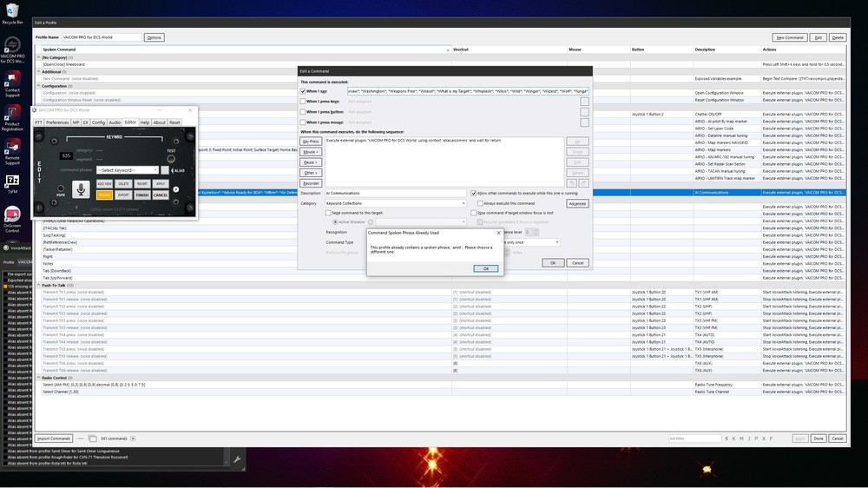The image size is (868, 488).
Task: Open the Recycle Bin desktop icon
Action: coord(12,12)
